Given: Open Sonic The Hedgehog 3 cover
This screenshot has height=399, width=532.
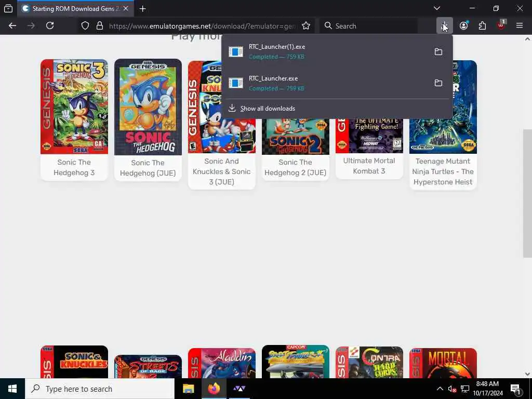Looking at the screenshot, I should pyautogui.click(x=74, y=107).
